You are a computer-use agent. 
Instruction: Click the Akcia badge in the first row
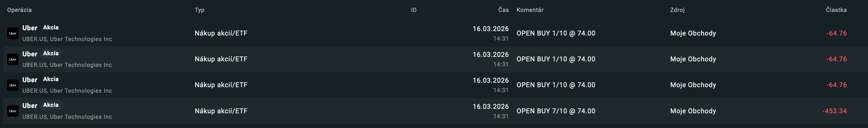[51, 28]
